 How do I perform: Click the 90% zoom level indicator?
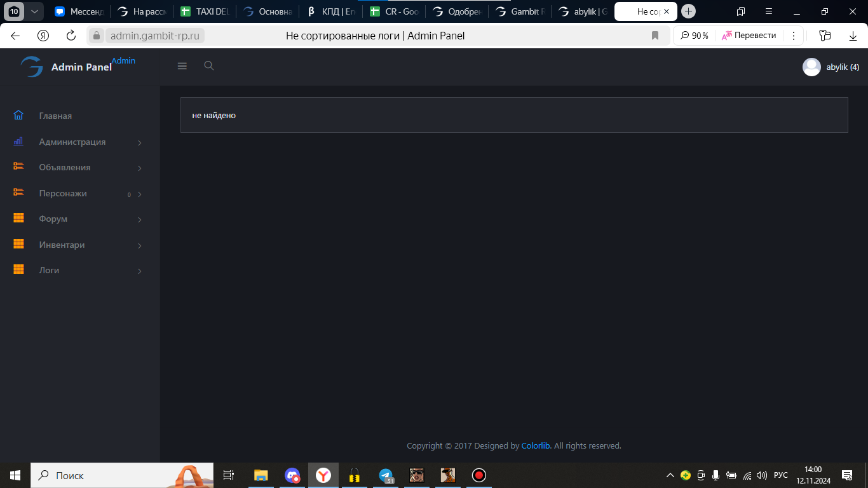tap(695, 36)
